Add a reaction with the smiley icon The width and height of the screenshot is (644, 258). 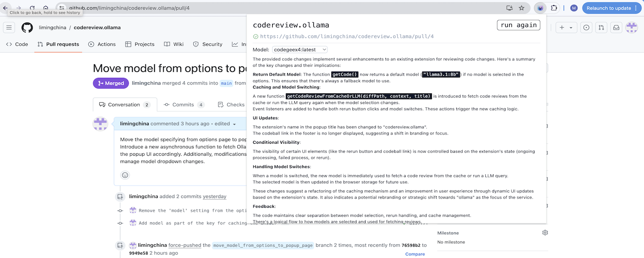[125, 175]
